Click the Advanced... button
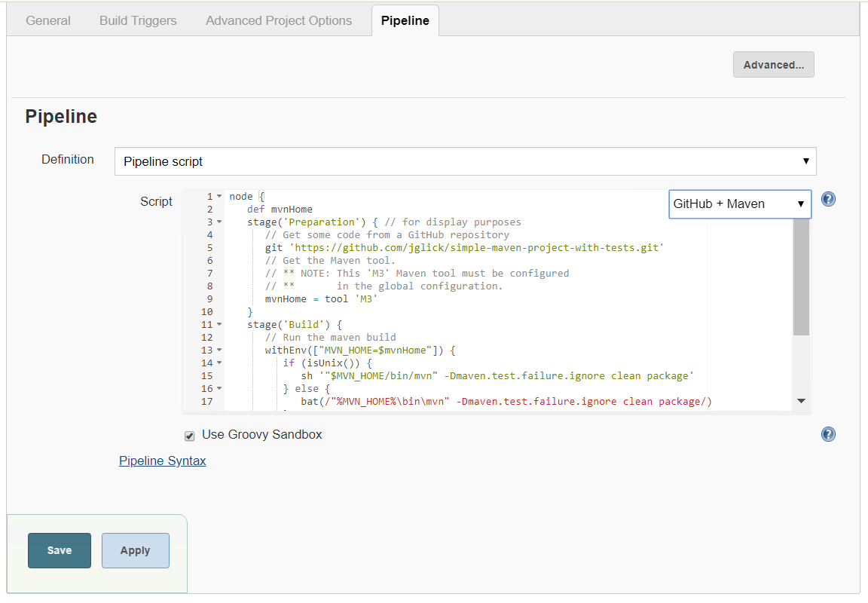Screen dimensions: 868x603 coord(773,65)
